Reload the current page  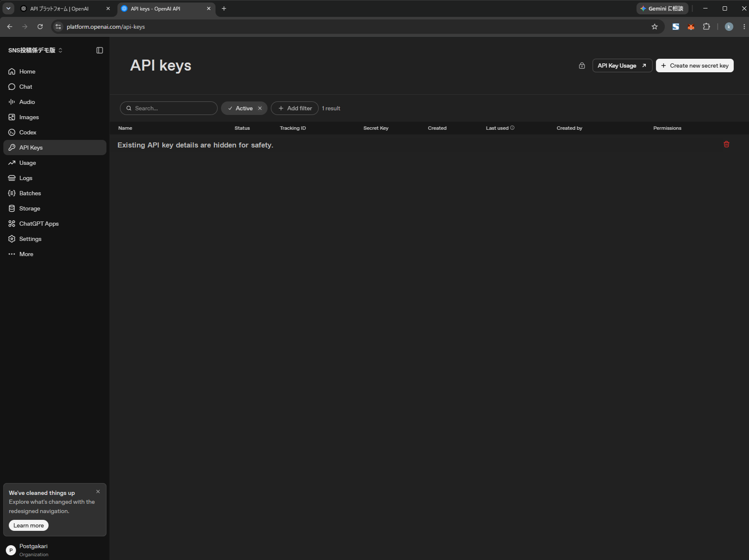click(x=40, y=27)
